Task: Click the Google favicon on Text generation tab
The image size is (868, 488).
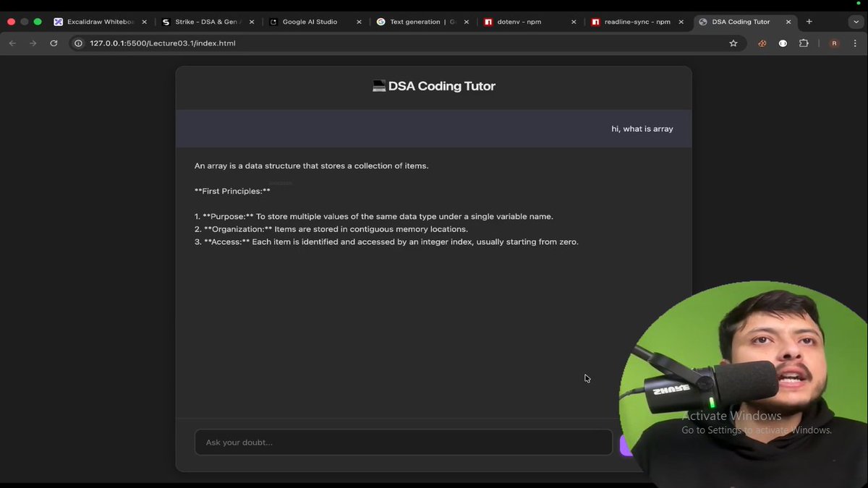Action: [x=380, y=22]
